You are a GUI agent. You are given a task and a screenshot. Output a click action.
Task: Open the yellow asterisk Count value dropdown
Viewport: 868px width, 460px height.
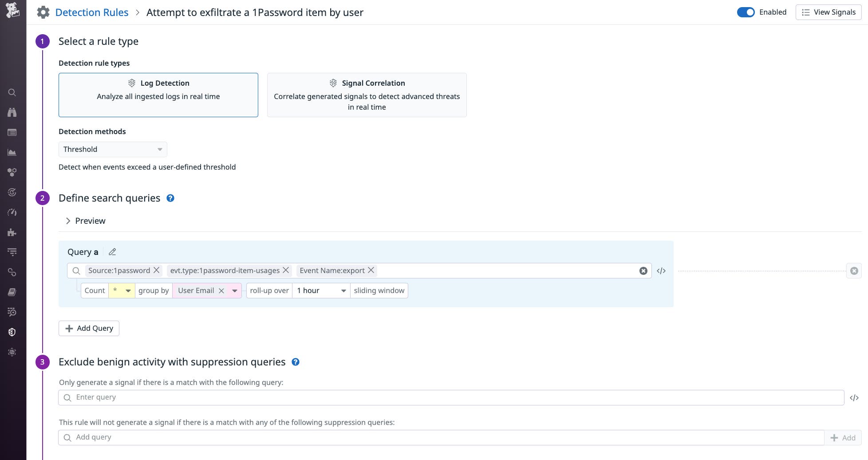click(x=121, y=290)
